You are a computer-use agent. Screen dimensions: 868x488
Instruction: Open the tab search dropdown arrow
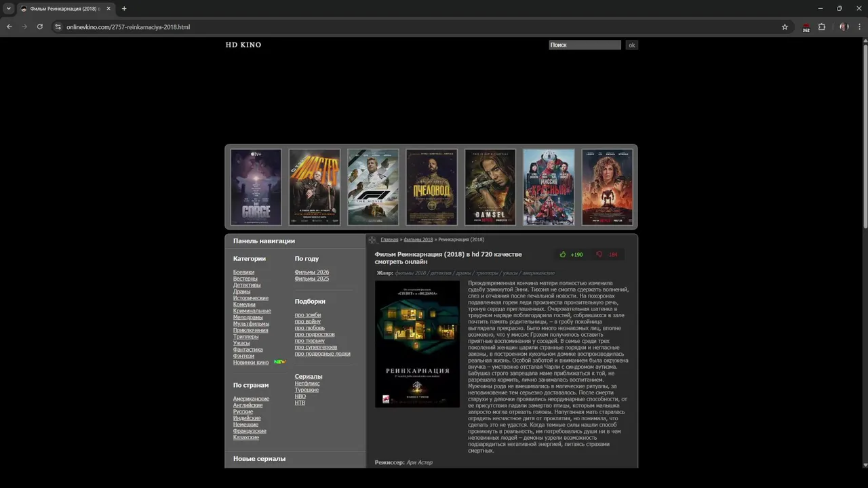(x=9, y=9)
